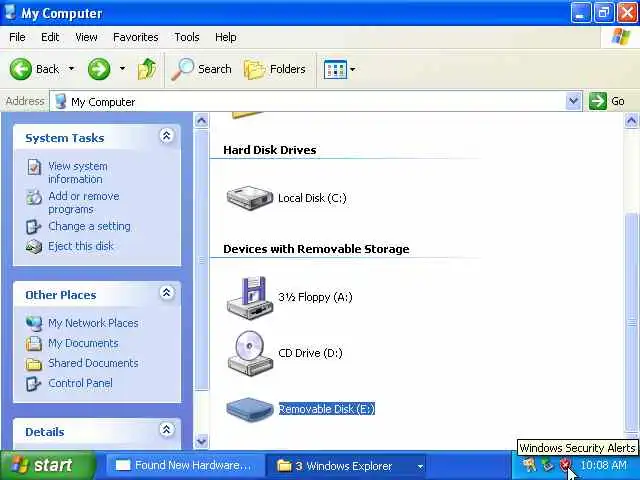Open the Tools menu
This screenshot has height=480, width=640.
tap(187, 37)
